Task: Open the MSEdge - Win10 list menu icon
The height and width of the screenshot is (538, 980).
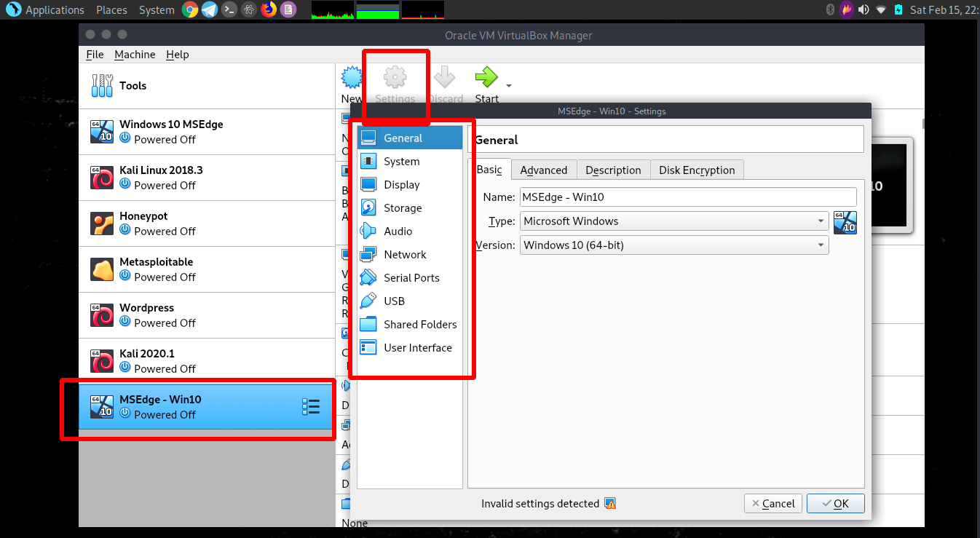Action: coord(311,407)
